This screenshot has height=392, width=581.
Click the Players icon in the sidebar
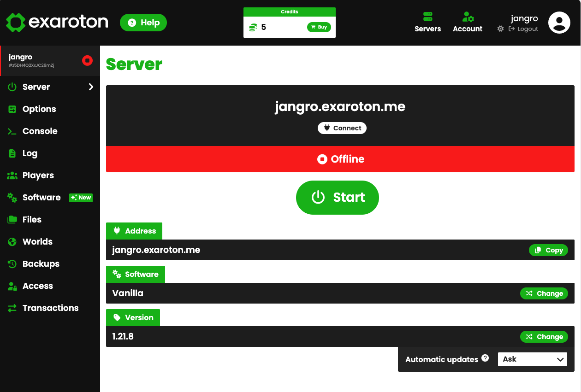(x=12, y=175)
